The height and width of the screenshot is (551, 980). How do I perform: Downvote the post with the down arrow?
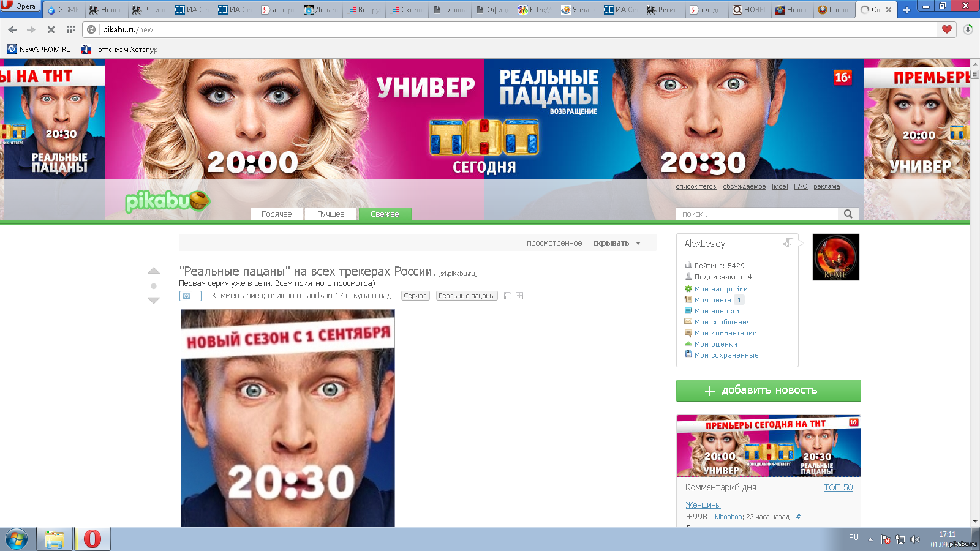pyautogui.click(x=154, y=300)
